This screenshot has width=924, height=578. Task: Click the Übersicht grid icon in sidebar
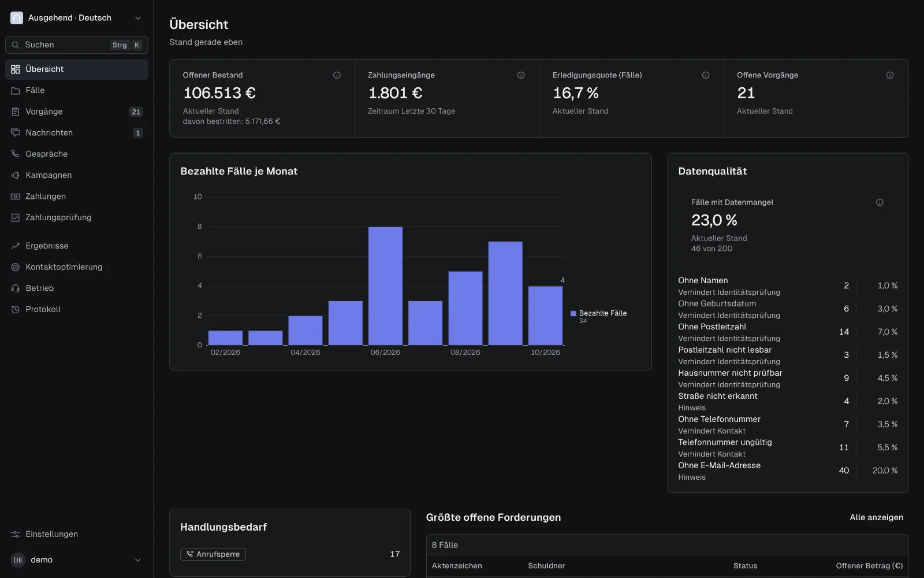click(16, 69)
